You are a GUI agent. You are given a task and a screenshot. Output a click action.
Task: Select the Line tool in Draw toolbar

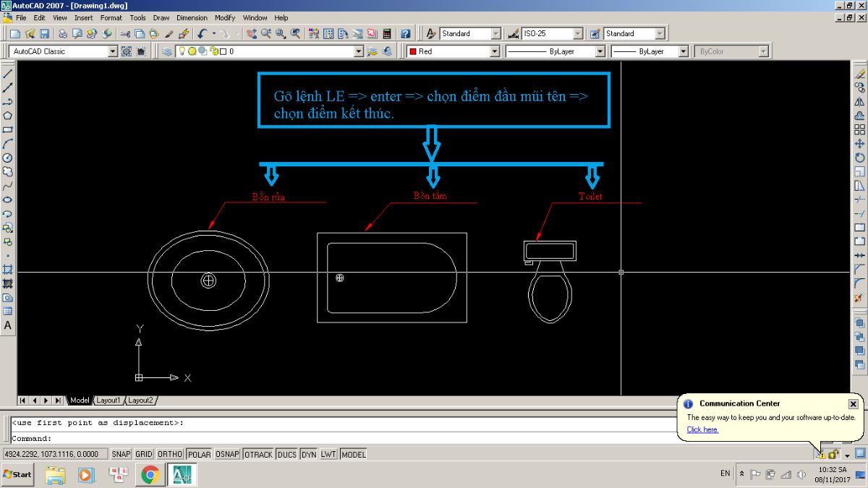pyautogui.click(x=8, y=73)
